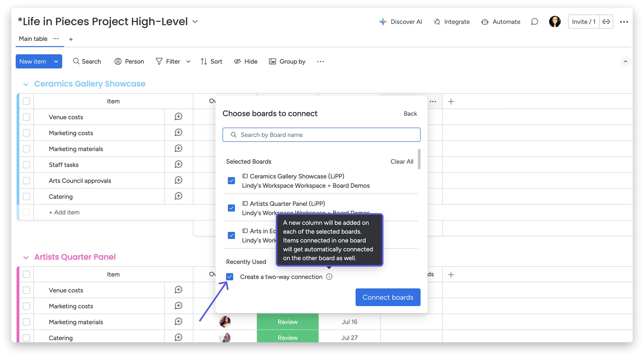Add column to Artists Quarter Panel group

(451, 275)
